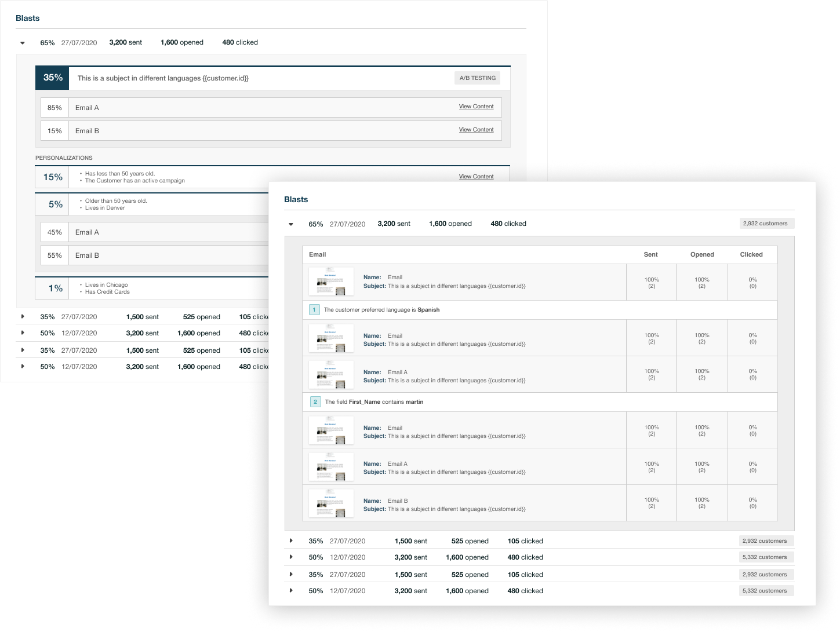Collapse the 65% blast in front panel
Screen dimensions: 840x632
click(291, 224)
